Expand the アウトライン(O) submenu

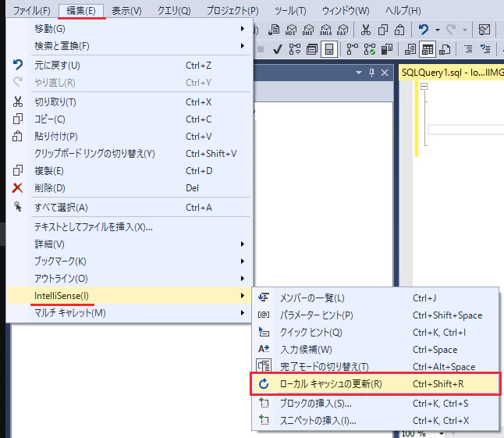[129, 279]
